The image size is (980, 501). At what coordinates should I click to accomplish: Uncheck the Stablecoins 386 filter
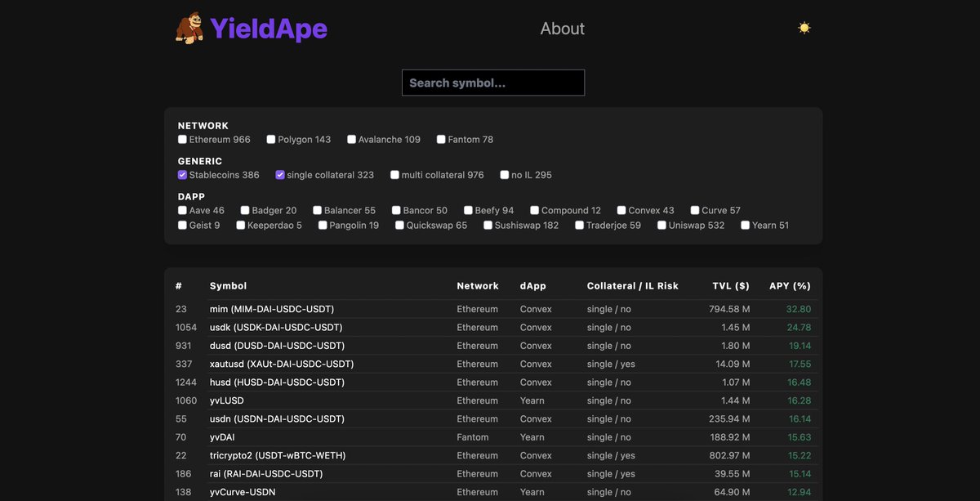point(183,175)
